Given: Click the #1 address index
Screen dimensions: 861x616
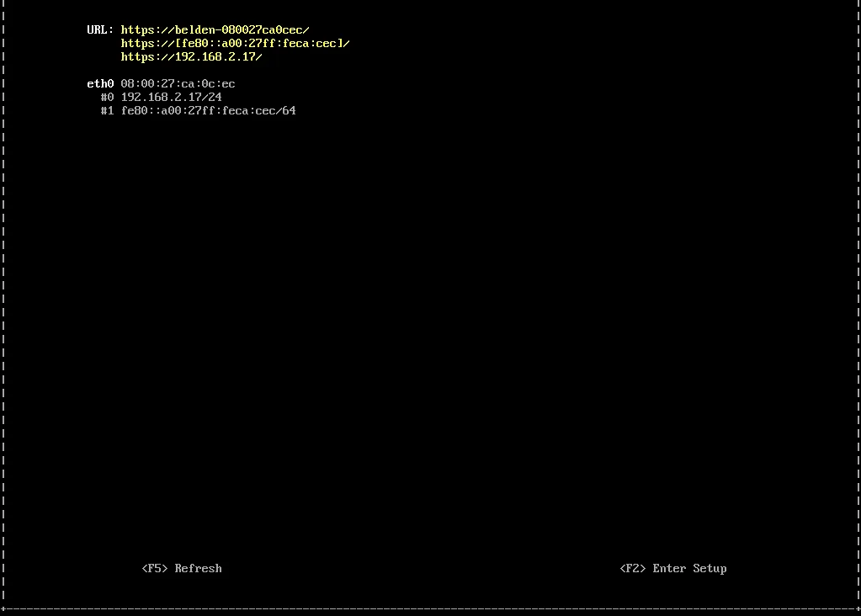Looking at the screenshot, I should [x=107, y=110].
